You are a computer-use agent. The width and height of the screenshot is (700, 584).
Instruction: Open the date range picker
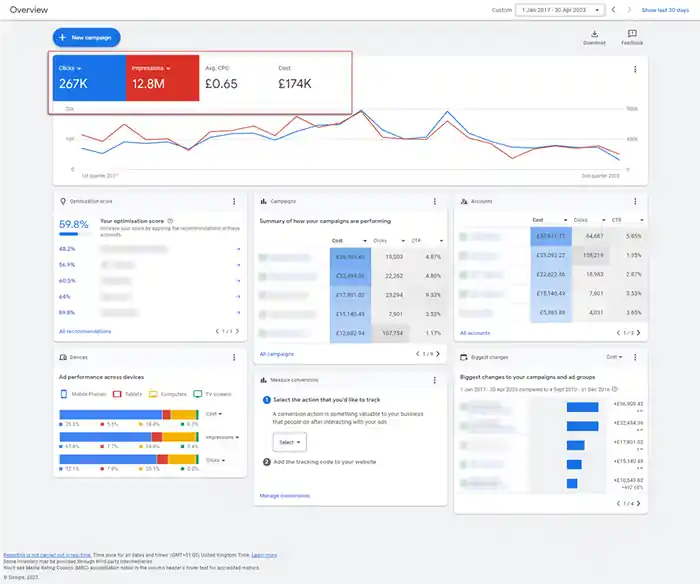[x=560, y=10]
